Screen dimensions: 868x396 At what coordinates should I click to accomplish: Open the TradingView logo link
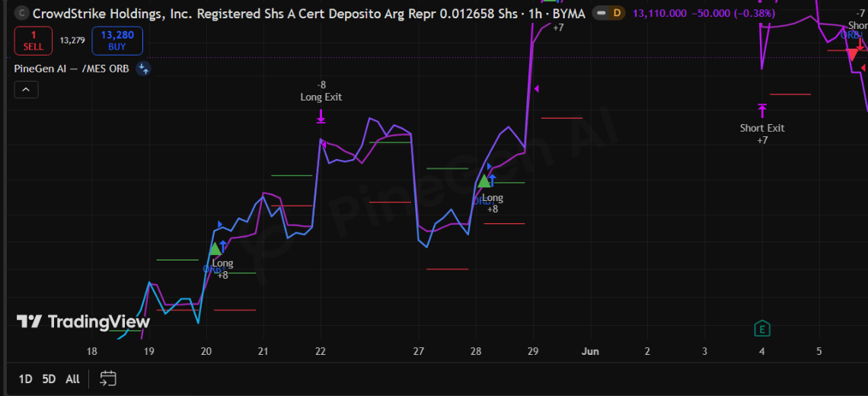[83, 322]
